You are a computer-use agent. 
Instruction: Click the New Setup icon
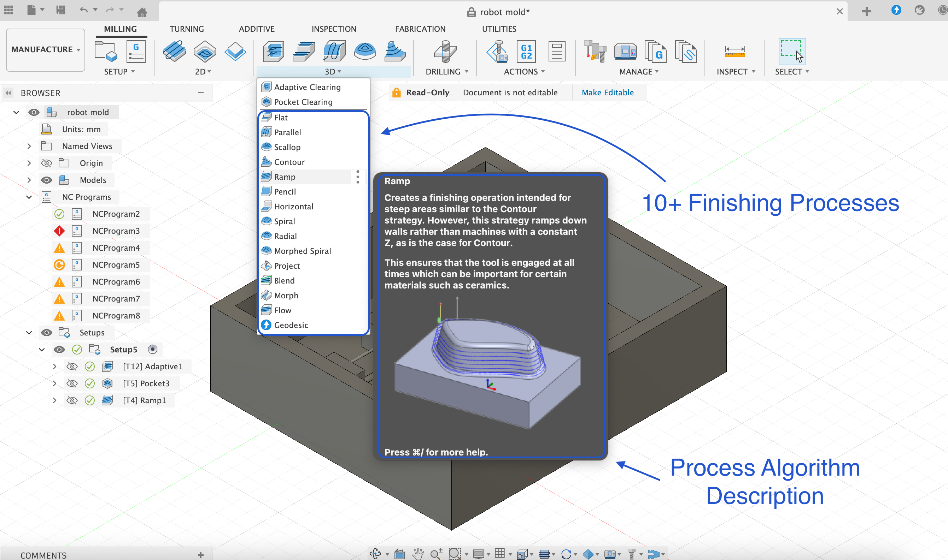105,51
